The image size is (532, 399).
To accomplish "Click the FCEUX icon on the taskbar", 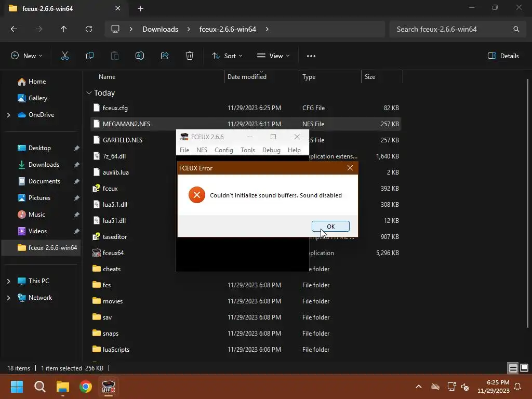I will click(109, 387).
